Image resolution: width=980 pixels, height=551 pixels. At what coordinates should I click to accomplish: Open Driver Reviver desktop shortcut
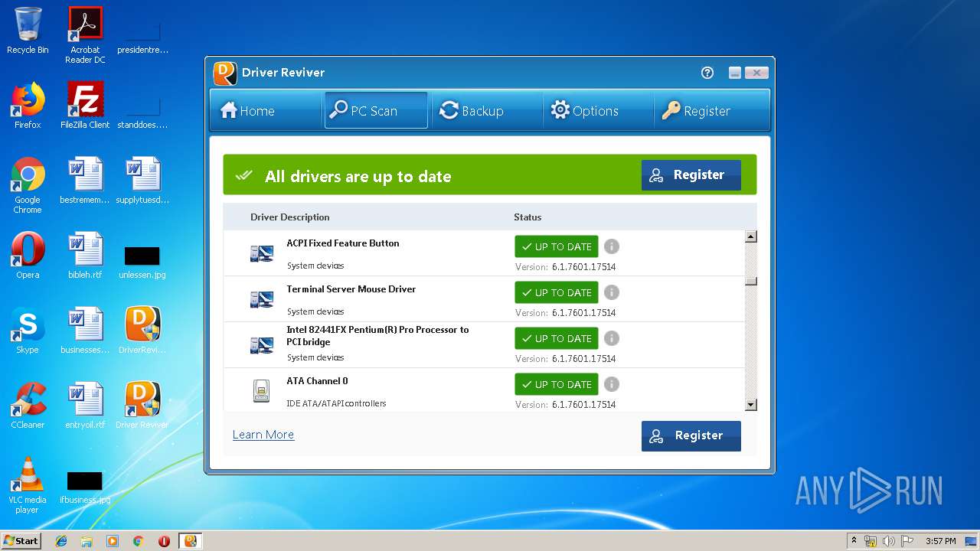coord(142,406)
